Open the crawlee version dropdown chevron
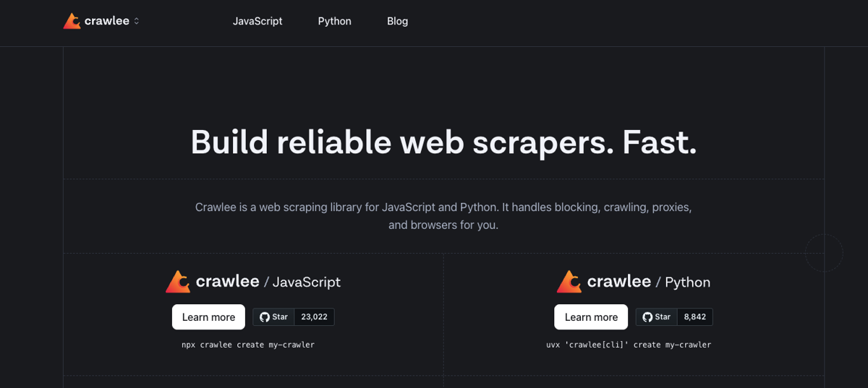868x388 pixels. [x=137, y=22]
